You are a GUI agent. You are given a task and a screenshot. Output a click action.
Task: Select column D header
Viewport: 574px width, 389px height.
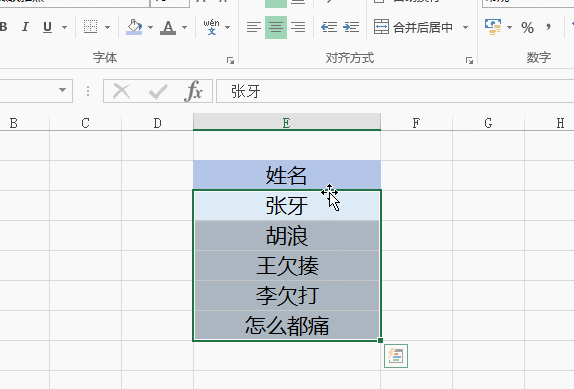click(x=157, y=123)
